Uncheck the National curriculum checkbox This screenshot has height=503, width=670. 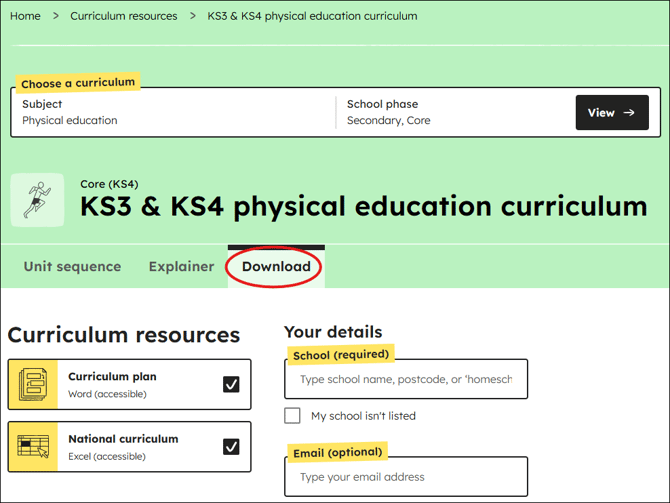click(231, 447)
